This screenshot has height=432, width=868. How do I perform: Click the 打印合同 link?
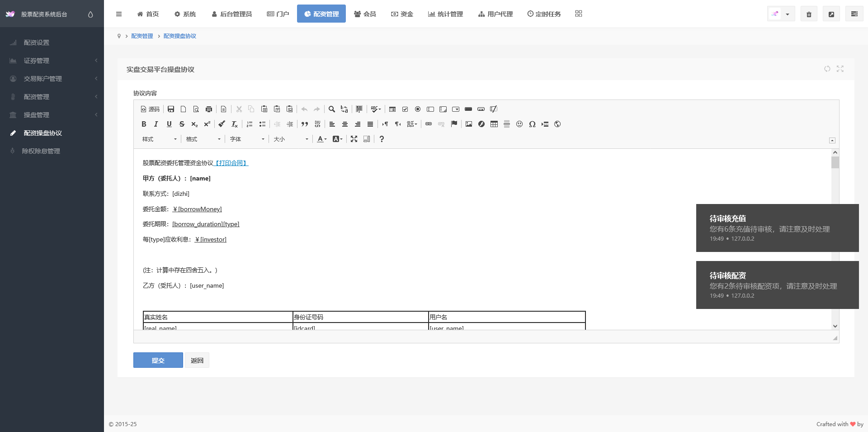point(231,163)
